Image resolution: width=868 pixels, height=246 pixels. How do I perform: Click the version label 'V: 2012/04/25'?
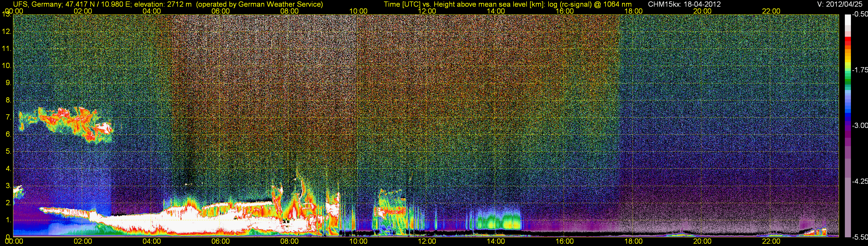pos(840,4)
